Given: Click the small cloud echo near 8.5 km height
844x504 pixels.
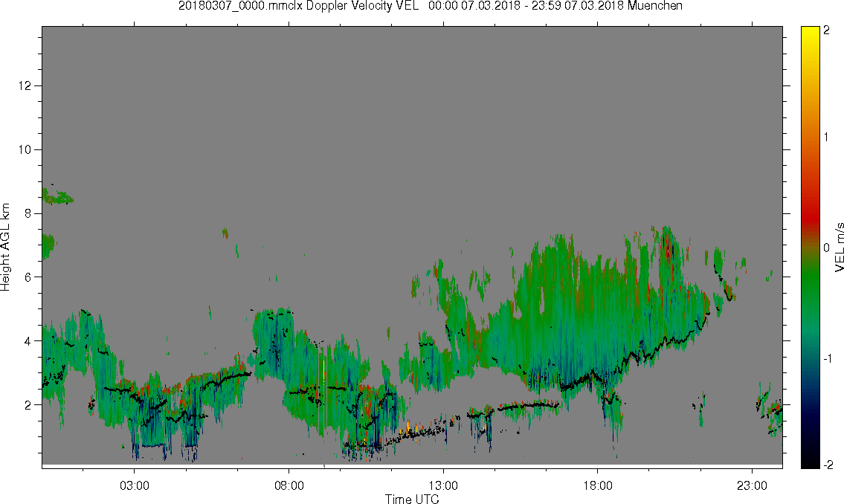Looking at the screenshot, I should [x=57, y=196].
